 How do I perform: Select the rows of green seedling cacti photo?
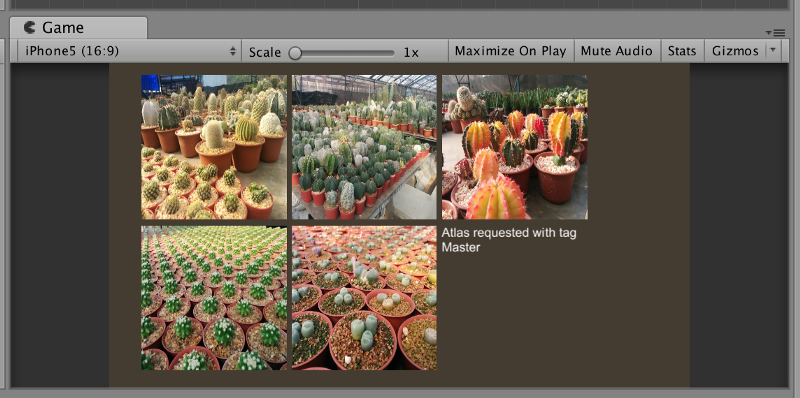point(214,298)
